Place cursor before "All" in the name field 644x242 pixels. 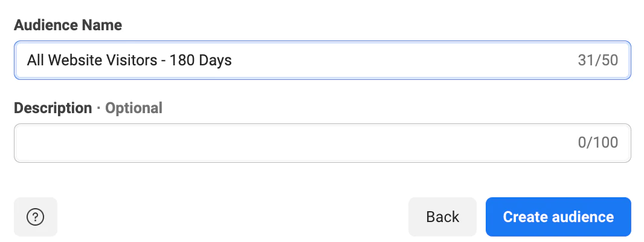27,60
